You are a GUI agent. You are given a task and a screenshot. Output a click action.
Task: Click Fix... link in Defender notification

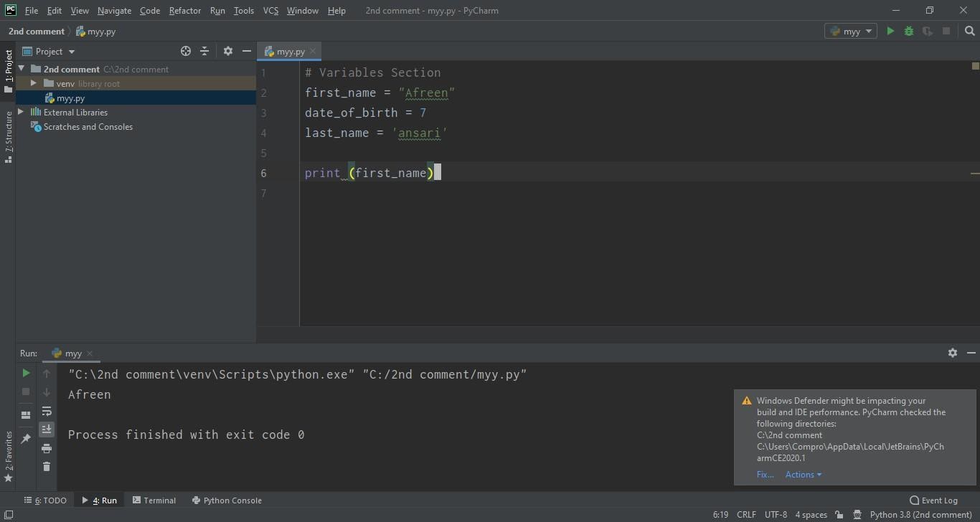click(x=765, y=475)
